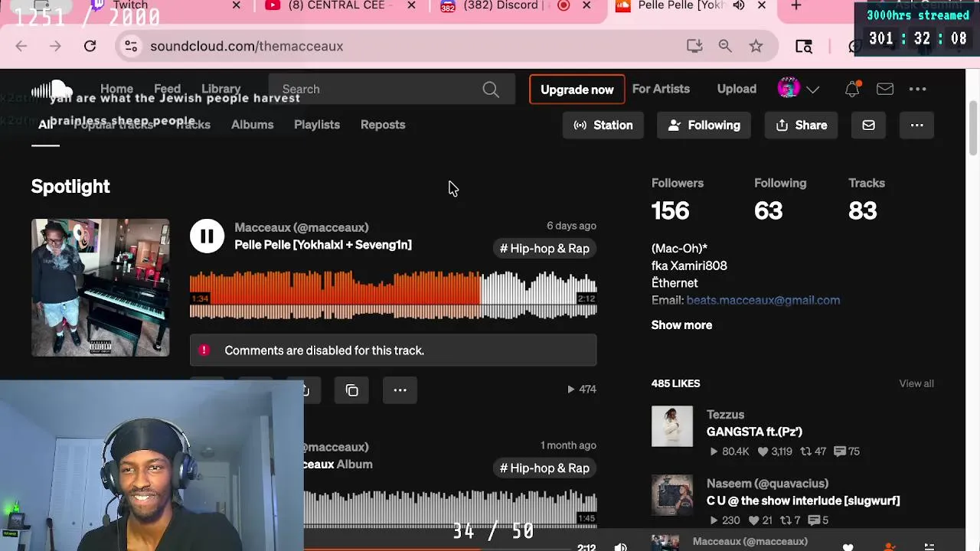Open the Home navigation item
This screenshot has height=551, width=980.
pos(116,90)
